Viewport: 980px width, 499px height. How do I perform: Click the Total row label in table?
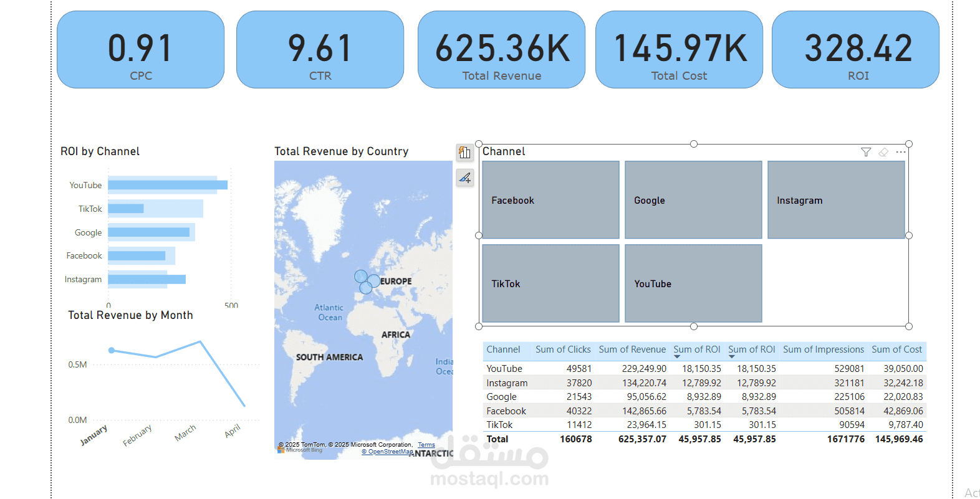point(497,439)
